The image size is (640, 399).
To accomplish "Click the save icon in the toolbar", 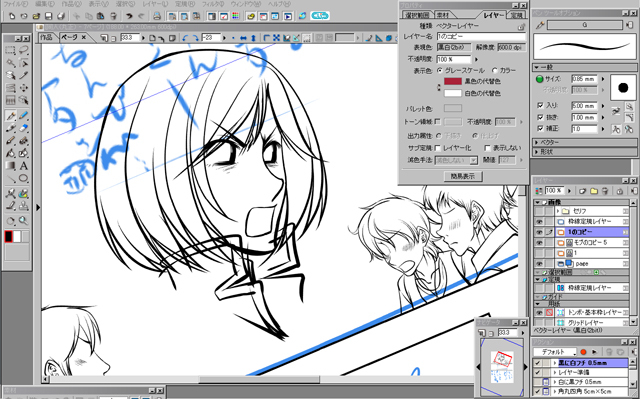I will [x=49, y=16].
